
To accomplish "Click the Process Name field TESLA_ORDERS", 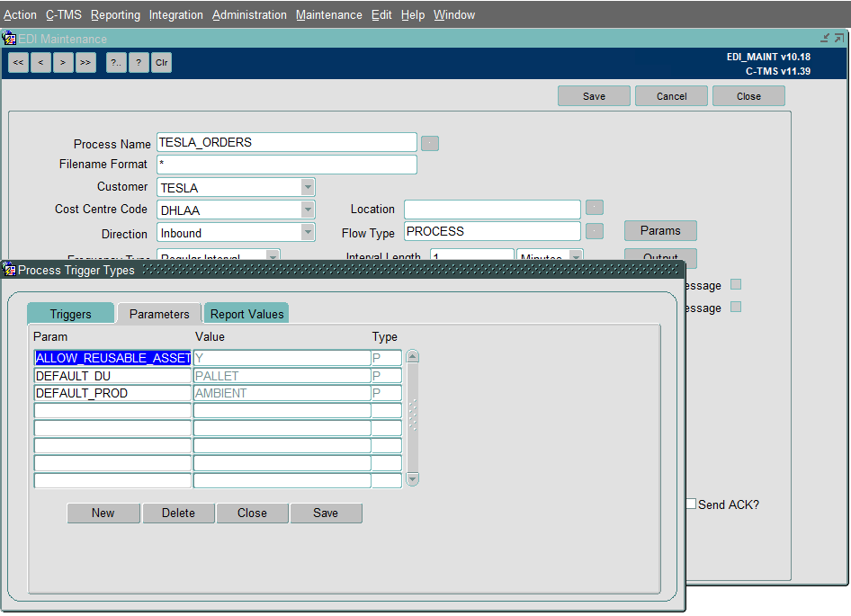I will tap(287, 142).
